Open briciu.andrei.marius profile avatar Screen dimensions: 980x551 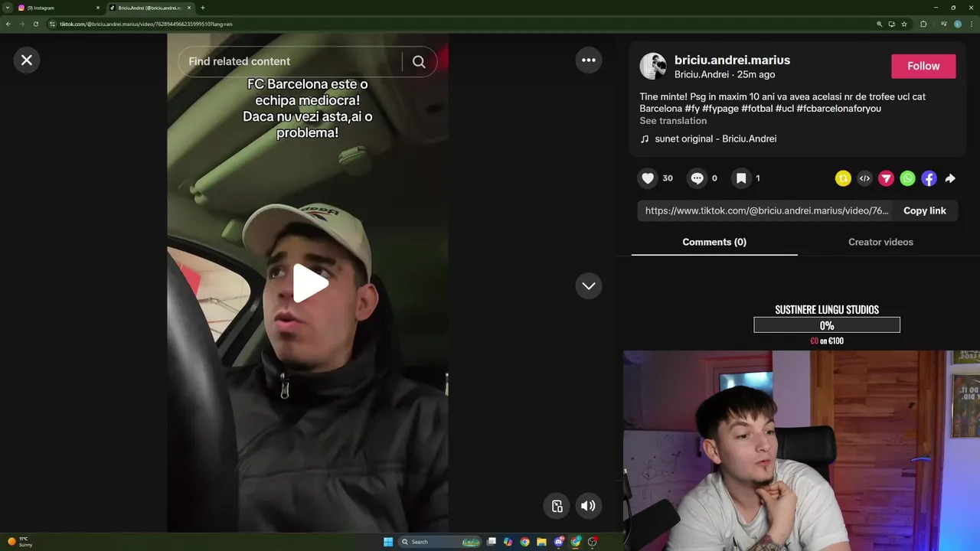point(653,67)
